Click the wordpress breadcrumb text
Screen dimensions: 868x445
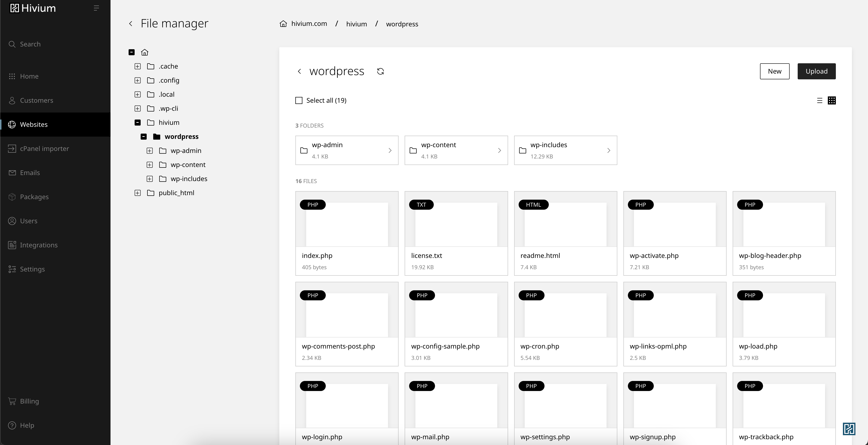point(402,24)
